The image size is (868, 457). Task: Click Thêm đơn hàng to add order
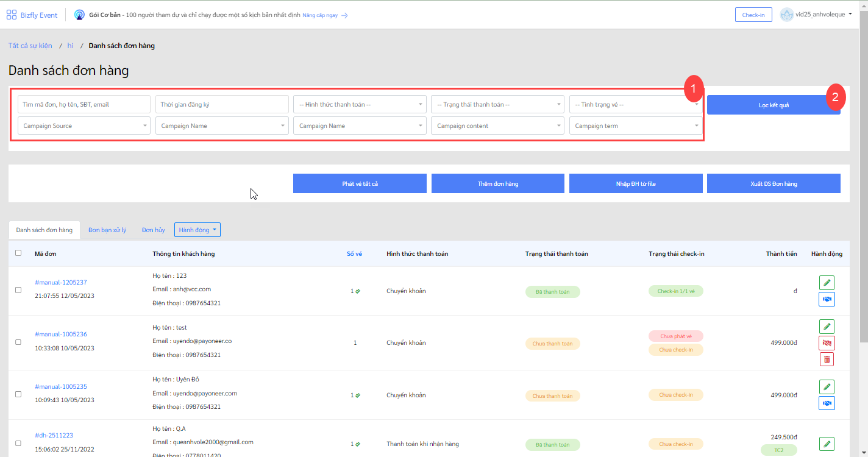498,183
